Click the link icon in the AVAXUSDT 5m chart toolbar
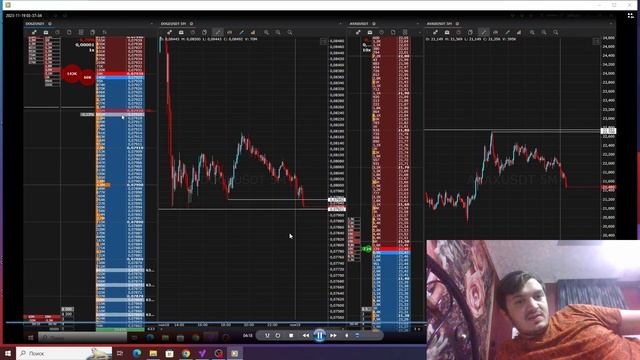640x360 pixels. [435, 32]
